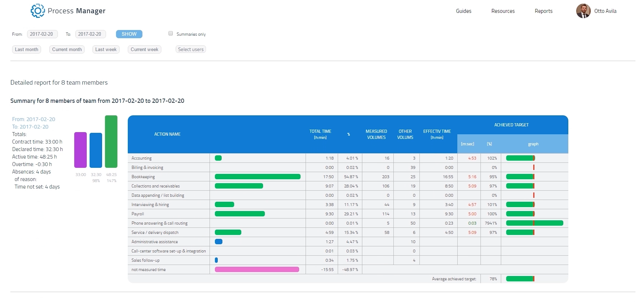Enable the Summaries only checkbox
This screenshot has height=306, width=644.
pos(171,33)
